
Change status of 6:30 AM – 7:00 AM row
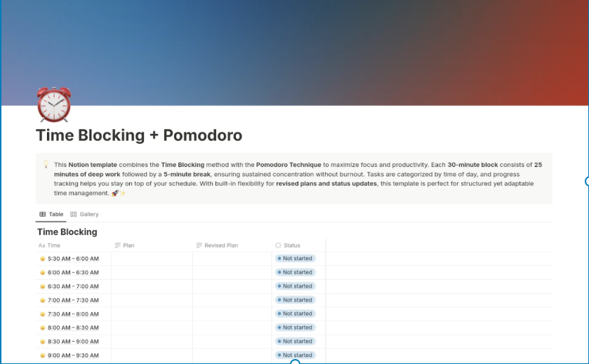tap(296, 286)
